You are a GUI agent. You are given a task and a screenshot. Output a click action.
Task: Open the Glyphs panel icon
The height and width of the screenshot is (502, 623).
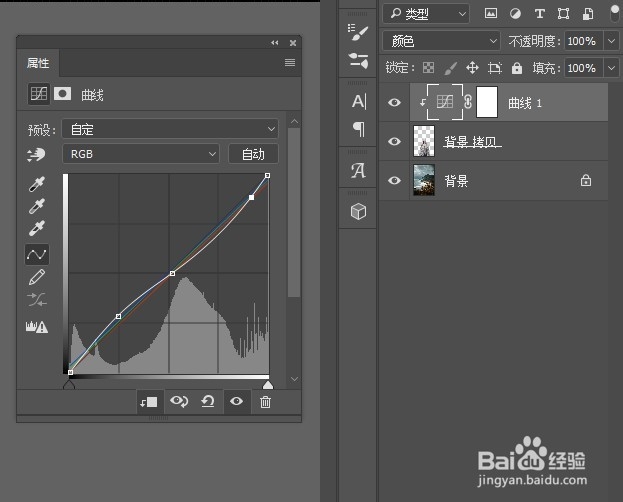click(358, 171)
